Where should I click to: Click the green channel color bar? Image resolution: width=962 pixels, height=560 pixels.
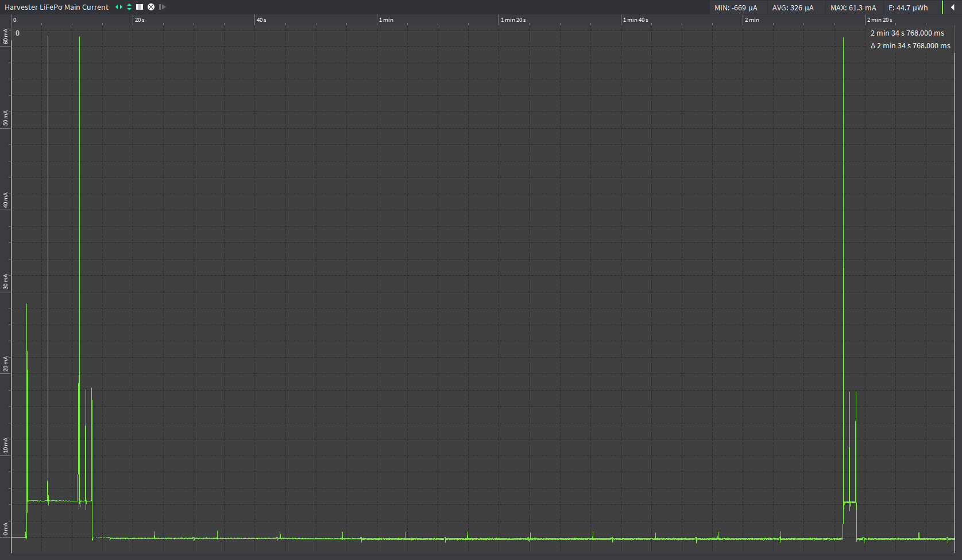942,7
